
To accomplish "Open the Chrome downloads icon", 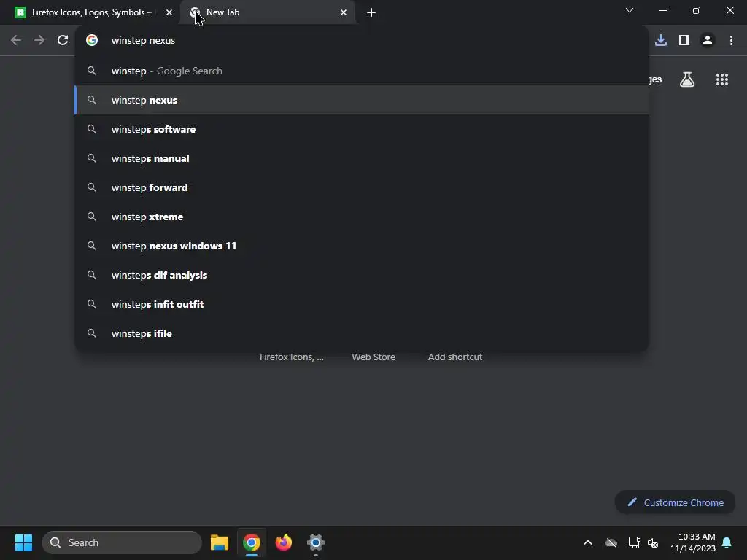I will pos(661,41).
